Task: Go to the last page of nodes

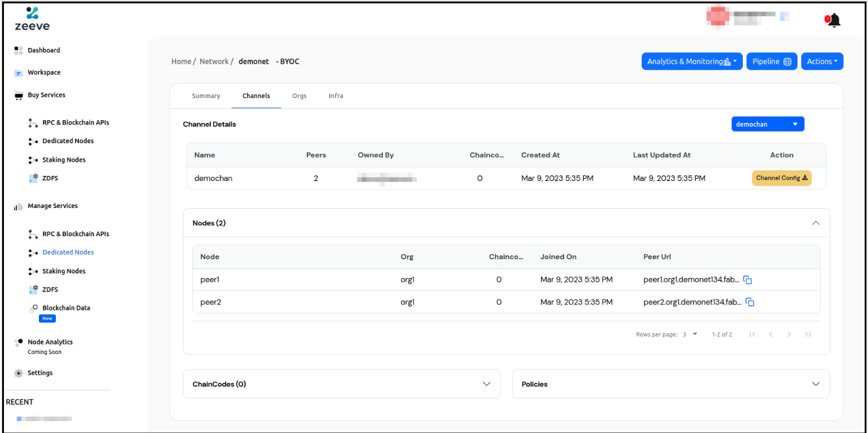Action: [807, 334]
